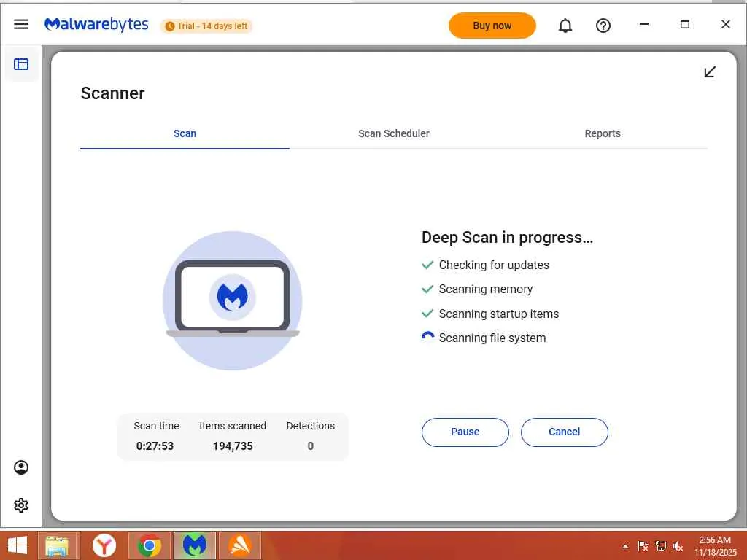Screen dimensions: 747x560
Task: Click the scanning file system spinner
Action: pyautogui.click(x=427, y=338)
